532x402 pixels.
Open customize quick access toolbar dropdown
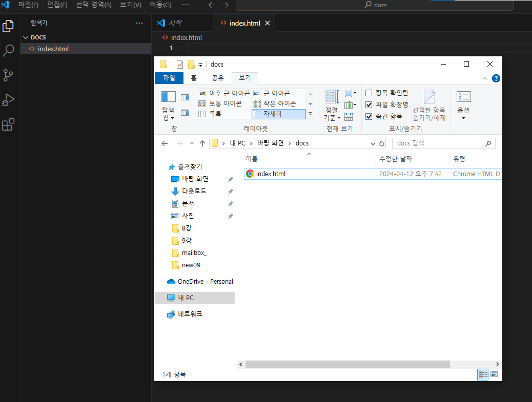coord(200,65)
